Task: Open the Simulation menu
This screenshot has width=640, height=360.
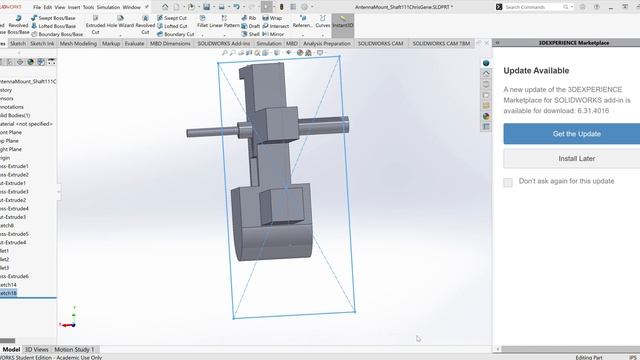Action: pyautogui.click(x=108, y=7)
